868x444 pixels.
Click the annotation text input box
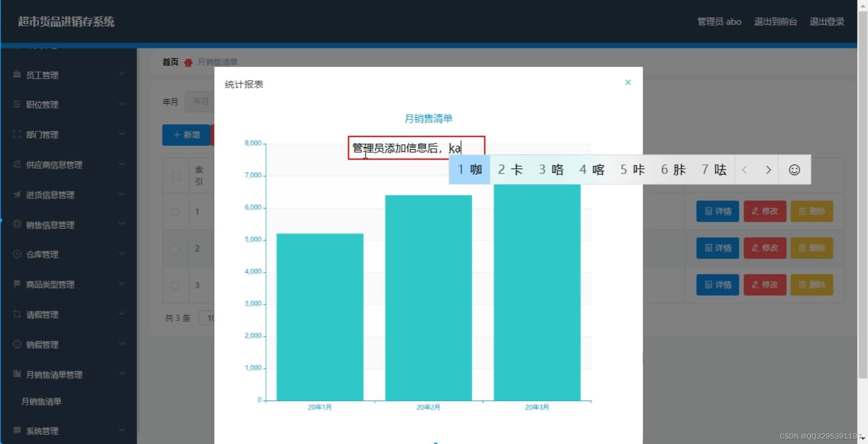coord(416,148)
